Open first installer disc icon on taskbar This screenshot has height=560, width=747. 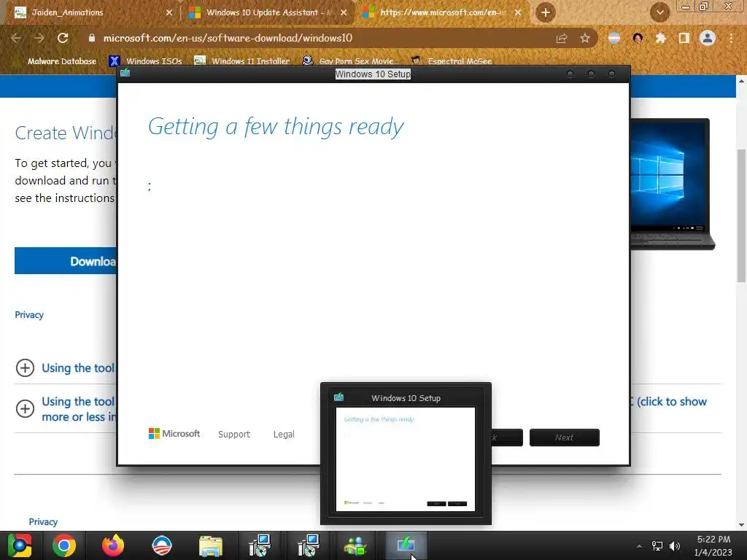click(260, 545)
